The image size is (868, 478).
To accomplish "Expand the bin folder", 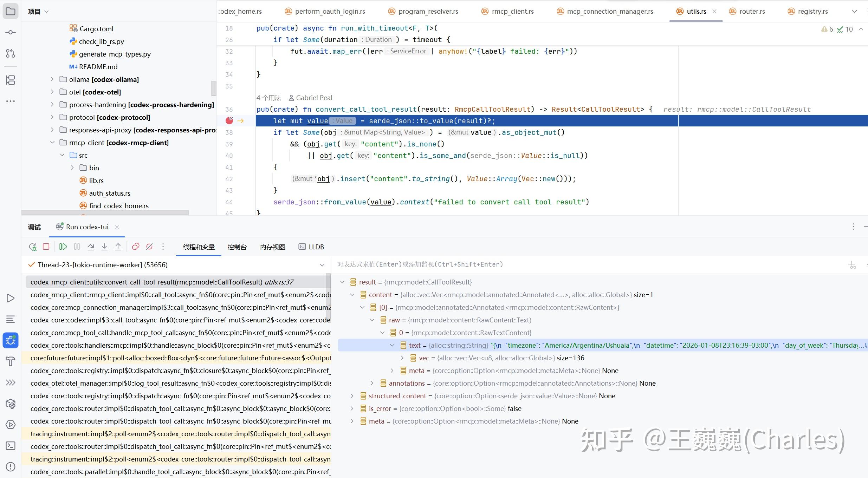I will point(72,168).
